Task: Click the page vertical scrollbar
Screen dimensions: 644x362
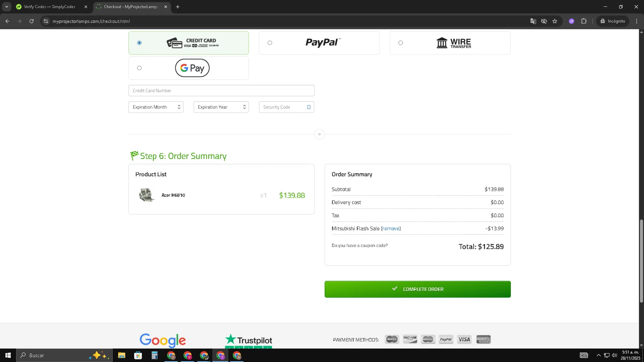Action: click(x=641, y=261)
